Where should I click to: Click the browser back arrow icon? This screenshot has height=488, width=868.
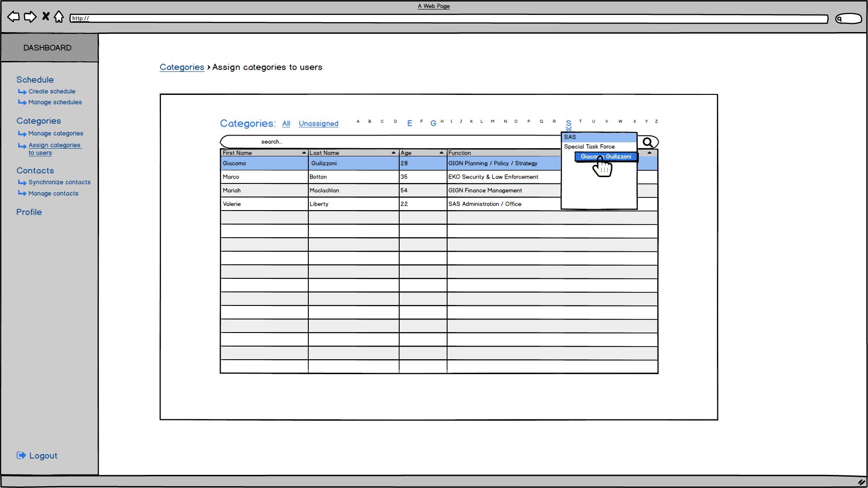pyautogui.click(x=14, y=17)
